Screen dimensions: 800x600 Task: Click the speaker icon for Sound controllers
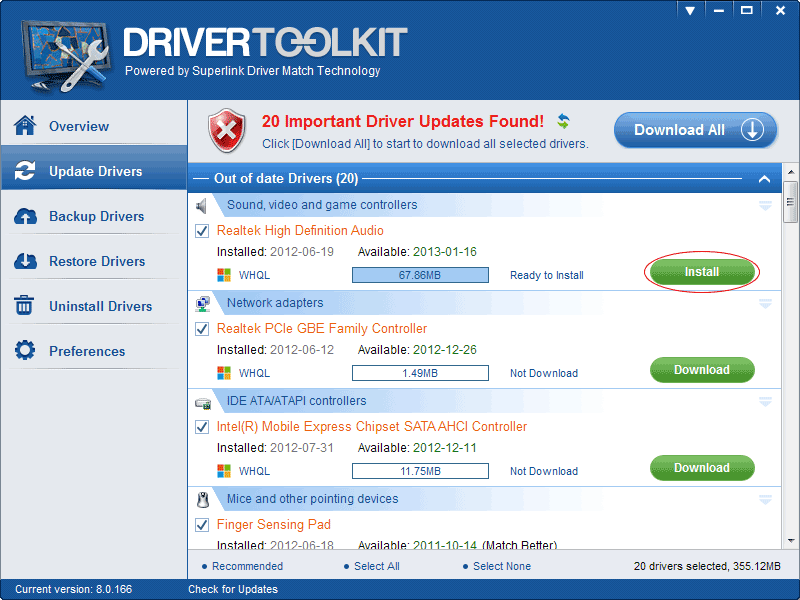[202, 206]
